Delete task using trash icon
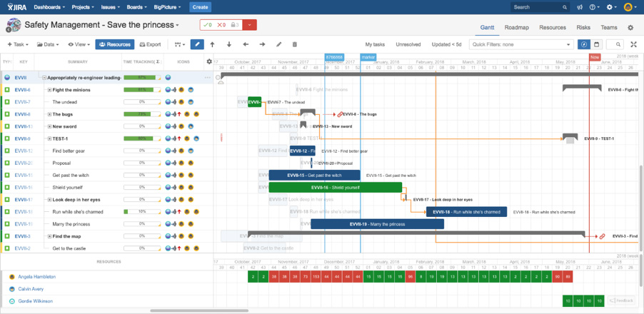Viewport: 644px width, 314px height. point(294,44)
